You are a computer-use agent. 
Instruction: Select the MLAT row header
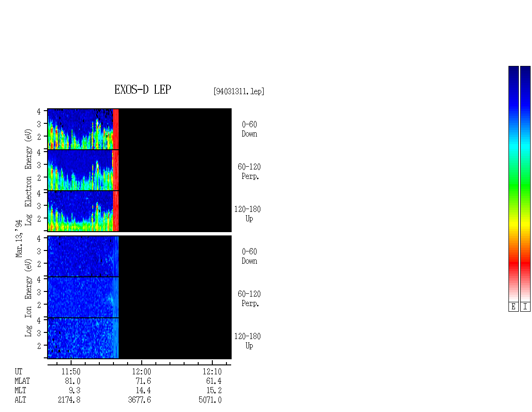[22, 381]
